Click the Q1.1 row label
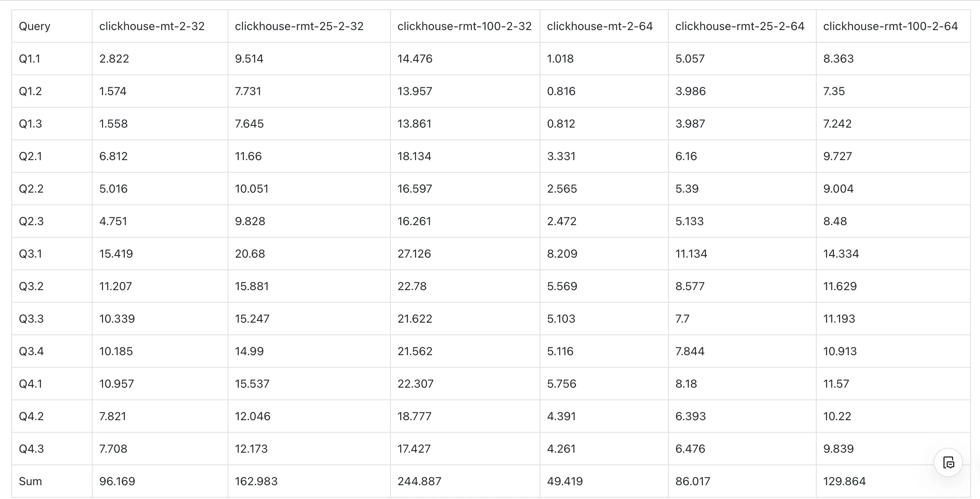The width and height of the screenshot is (980, 499). (x=30, y=59)
